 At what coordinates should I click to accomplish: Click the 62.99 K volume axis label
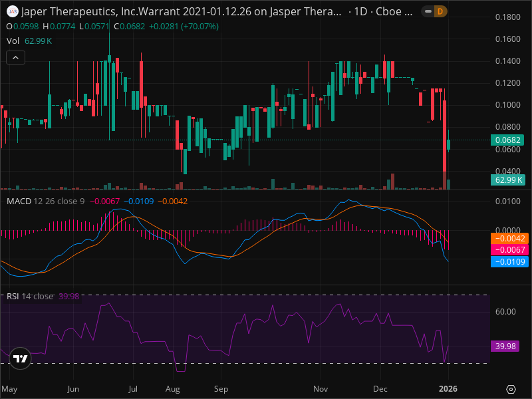507,180
